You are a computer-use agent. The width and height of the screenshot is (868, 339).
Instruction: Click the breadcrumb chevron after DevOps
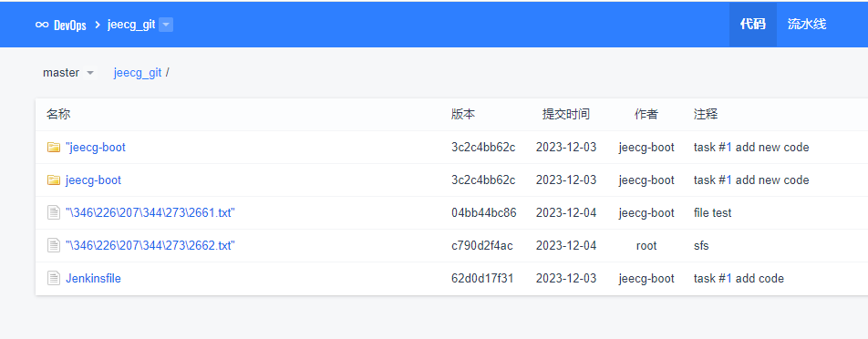[98, 25]
